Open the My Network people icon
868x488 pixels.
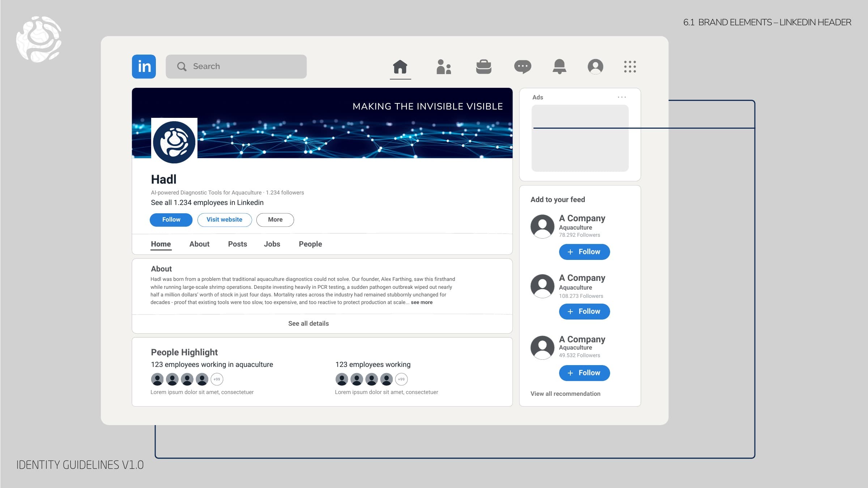(x=444, y=67)
